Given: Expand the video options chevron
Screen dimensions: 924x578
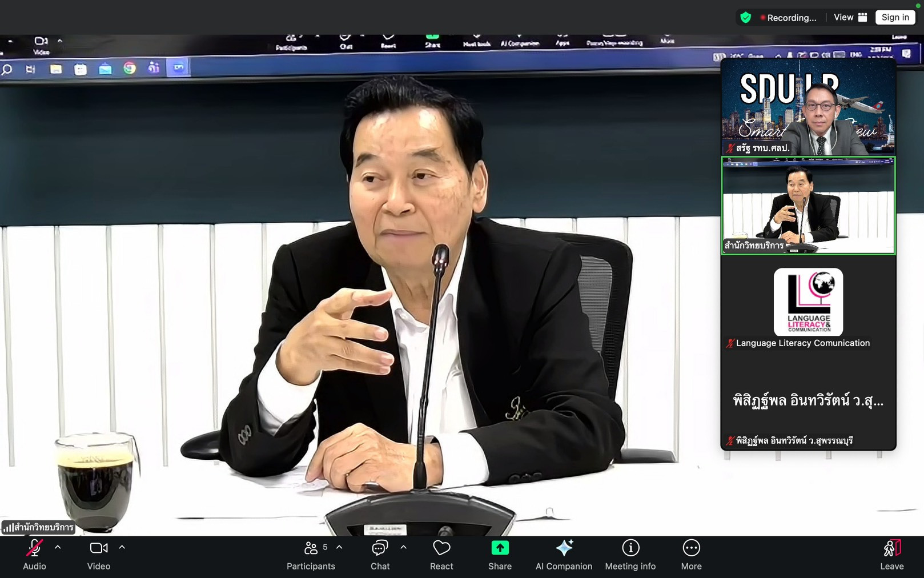Looking at the screenshot, I should pos(122,547).
